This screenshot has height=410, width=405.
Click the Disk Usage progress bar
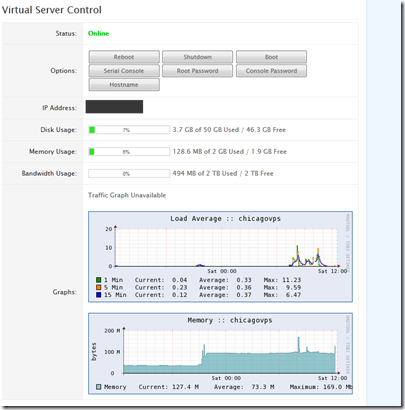129,130
